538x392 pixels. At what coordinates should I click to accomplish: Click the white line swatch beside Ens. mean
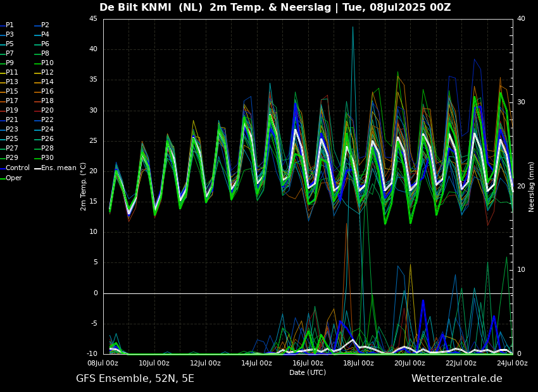(x=37, y=168)
